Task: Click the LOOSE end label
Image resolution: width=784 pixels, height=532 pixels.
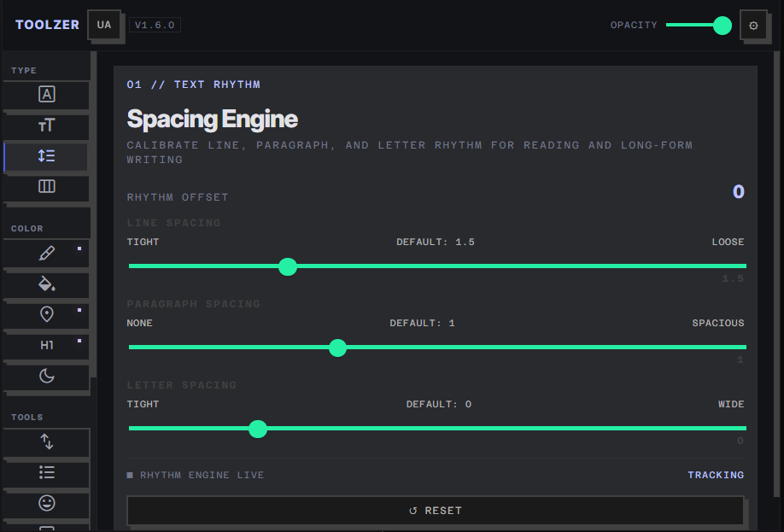Action: [x=728, y=242]
